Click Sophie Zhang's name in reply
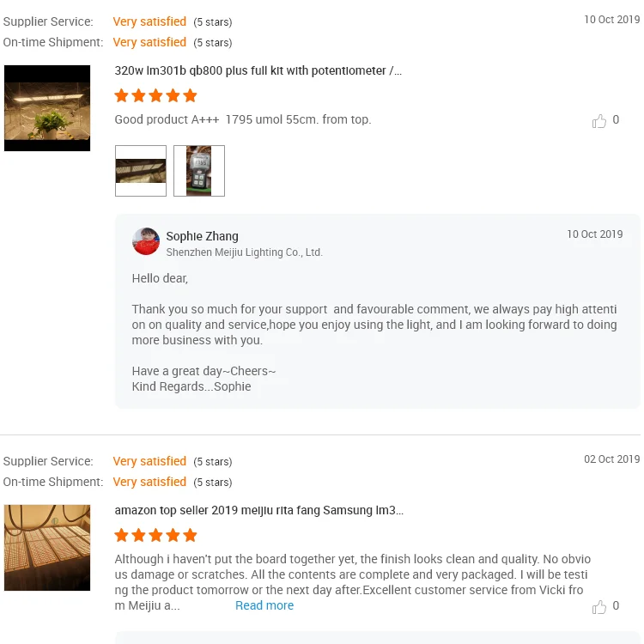This screenshot has height=644, width=644. pos(203,236)
